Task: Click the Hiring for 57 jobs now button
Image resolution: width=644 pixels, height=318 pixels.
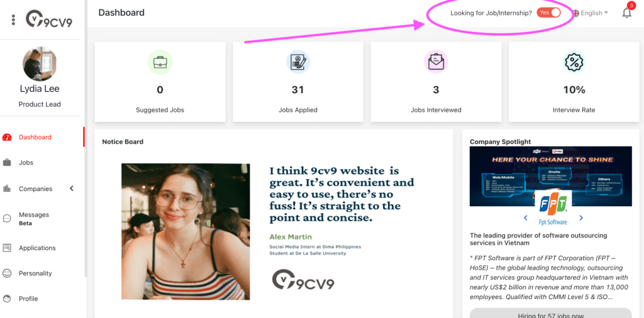Action: [550, 313]
